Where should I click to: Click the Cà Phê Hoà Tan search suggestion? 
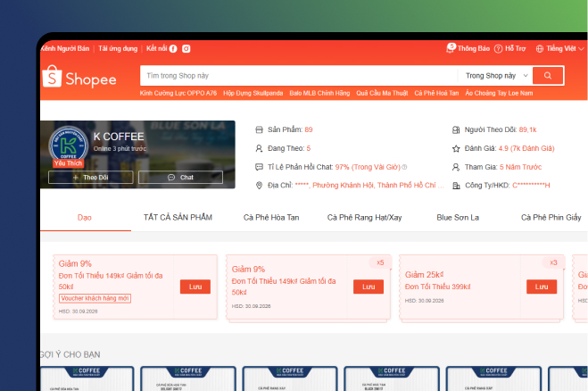pyautogui.click(x=436, y=93)
